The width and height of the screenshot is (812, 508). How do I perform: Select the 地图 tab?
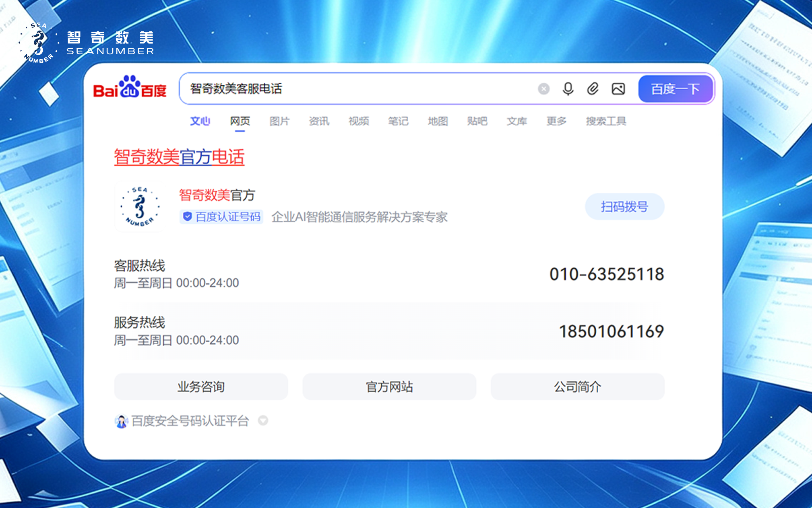click(x=438, y=121)
